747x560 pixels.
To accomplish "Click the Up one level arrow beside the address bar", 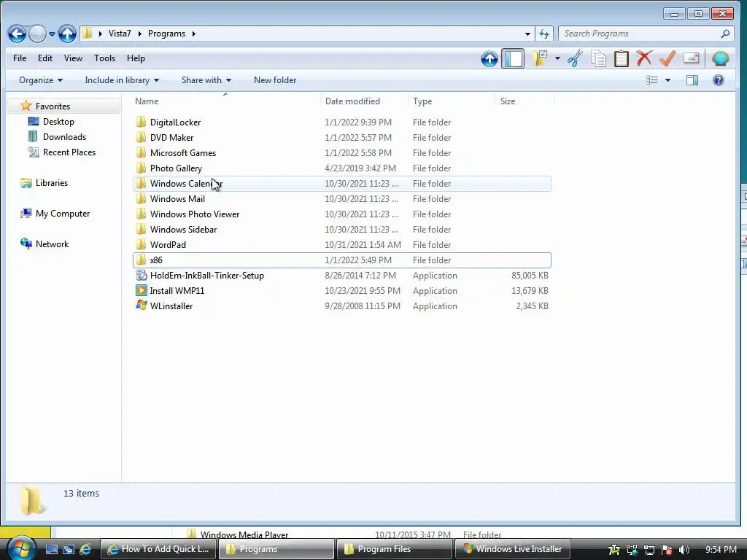I will (67, 34).
